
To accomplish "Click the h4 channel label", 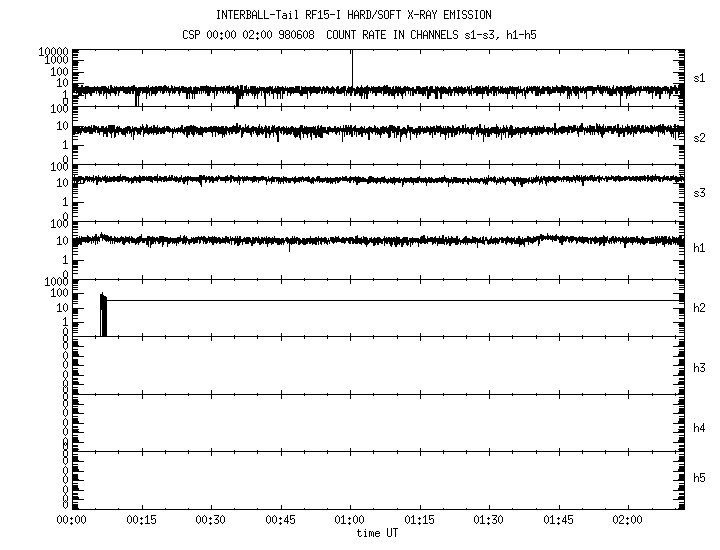I will (700, 428).
